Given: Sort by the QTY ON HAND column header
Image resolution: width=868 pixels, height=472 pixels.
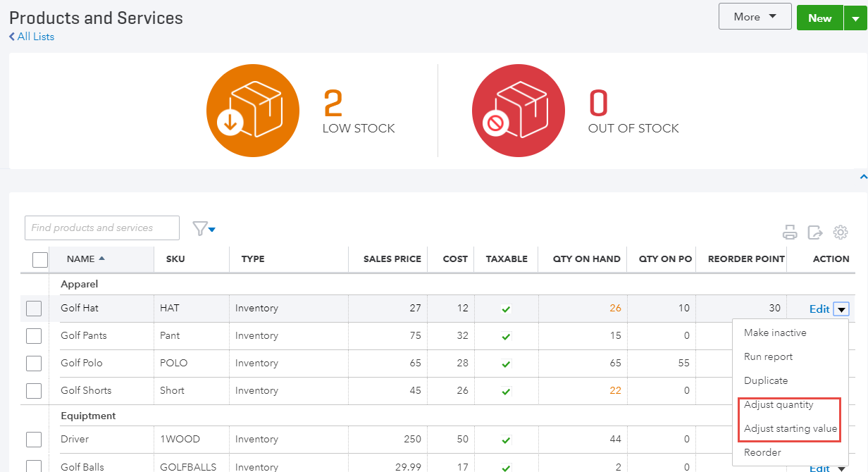Looking at the screenshot, I should tap(587, 259).
